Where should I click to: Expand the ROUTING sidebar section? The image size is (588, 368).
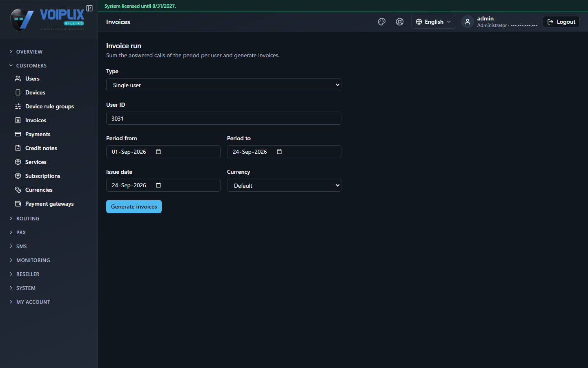[28, 219]
